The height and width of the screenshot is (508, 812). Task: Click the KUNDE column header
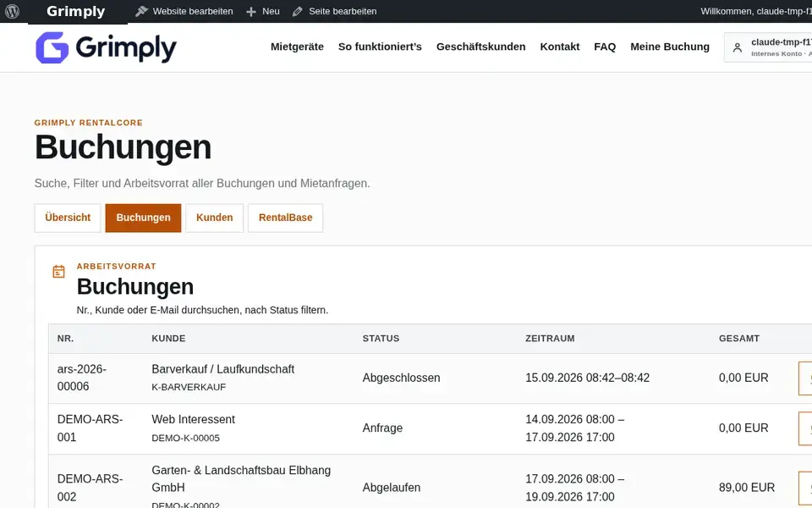[168, 339]
